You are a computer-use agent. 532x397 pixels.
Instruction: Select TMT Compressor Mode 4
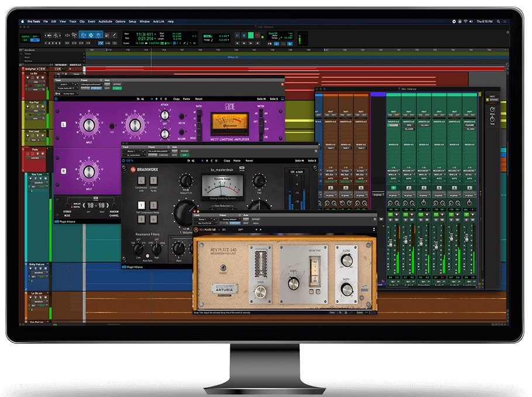click(153, 219)
